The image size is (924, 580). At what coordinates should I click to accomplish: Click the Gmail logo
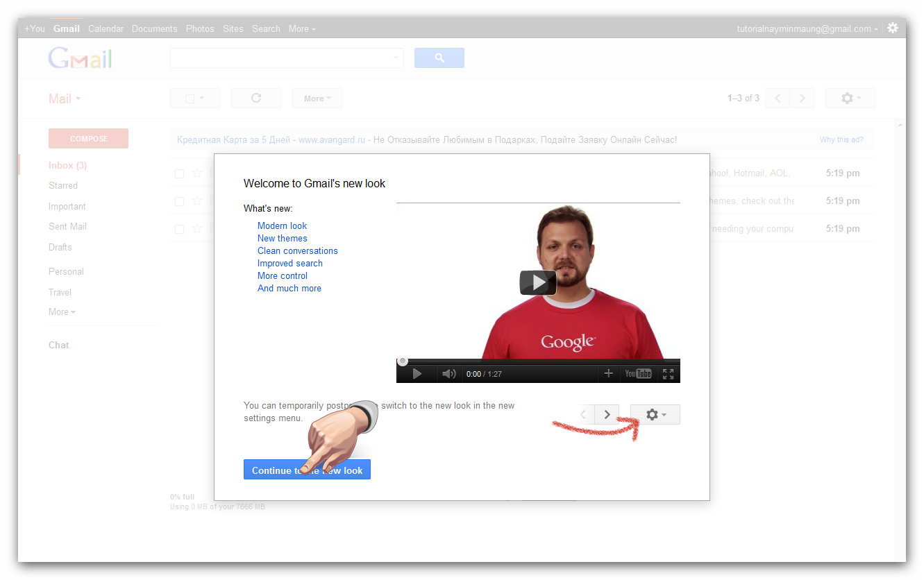(80, 58)
